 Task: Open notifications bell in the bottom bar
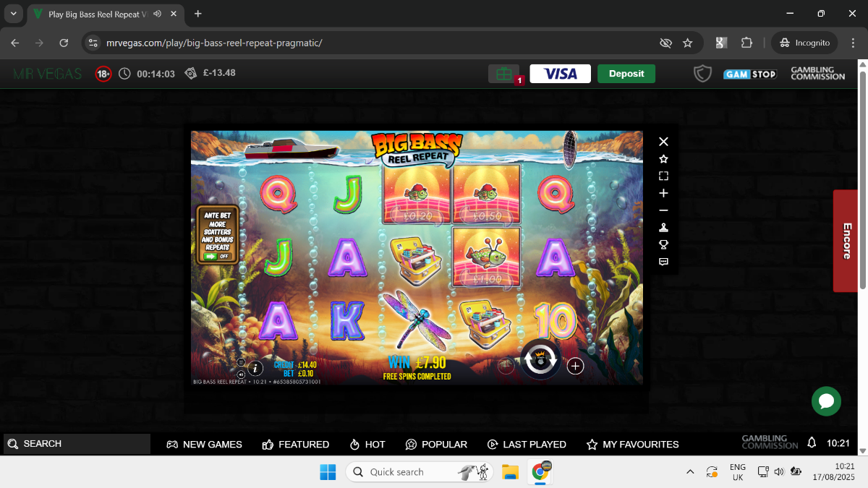coord(812,442)
